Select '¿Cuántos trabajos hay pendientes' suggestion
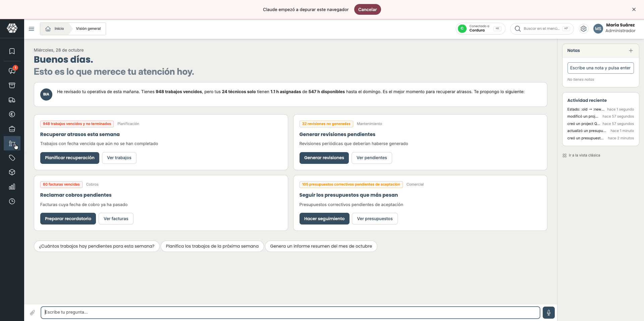 (97, 246)
